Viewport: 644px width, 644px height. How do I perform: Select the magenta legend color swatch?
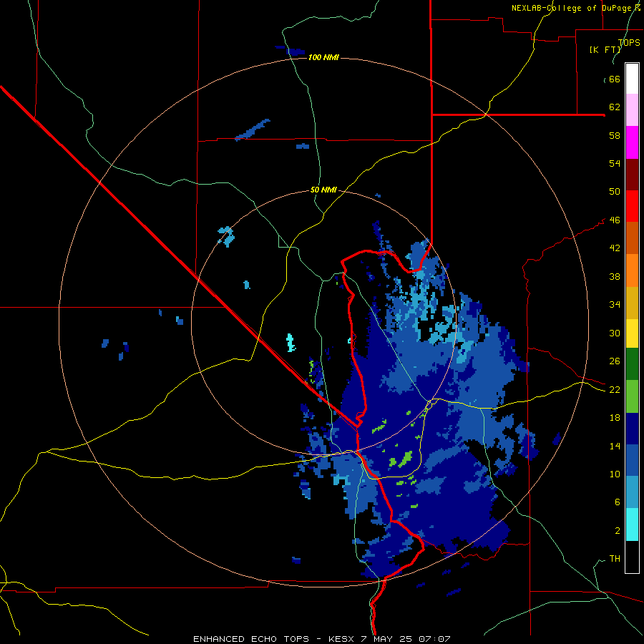click(x=632, y=142)
